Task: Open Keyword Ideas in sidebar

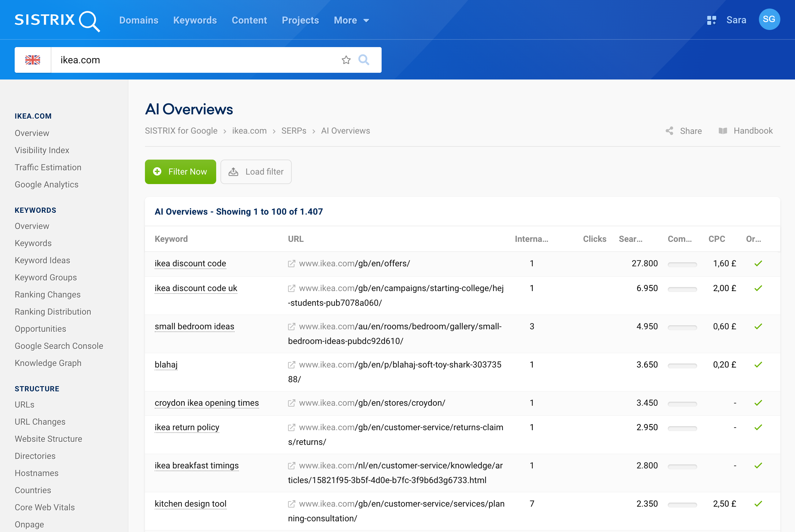Action: pyautogui.click(x=43, y=260)
